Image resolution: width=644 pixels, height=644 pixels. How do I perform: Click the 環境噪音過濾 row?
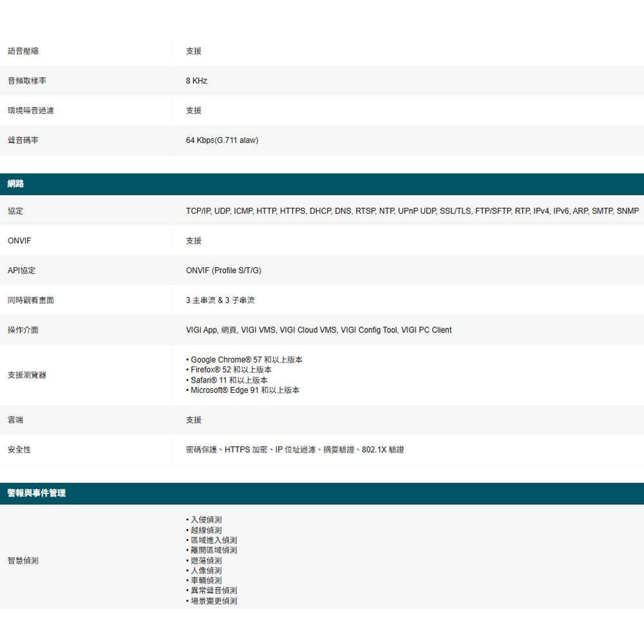click(x=30, y=110)
